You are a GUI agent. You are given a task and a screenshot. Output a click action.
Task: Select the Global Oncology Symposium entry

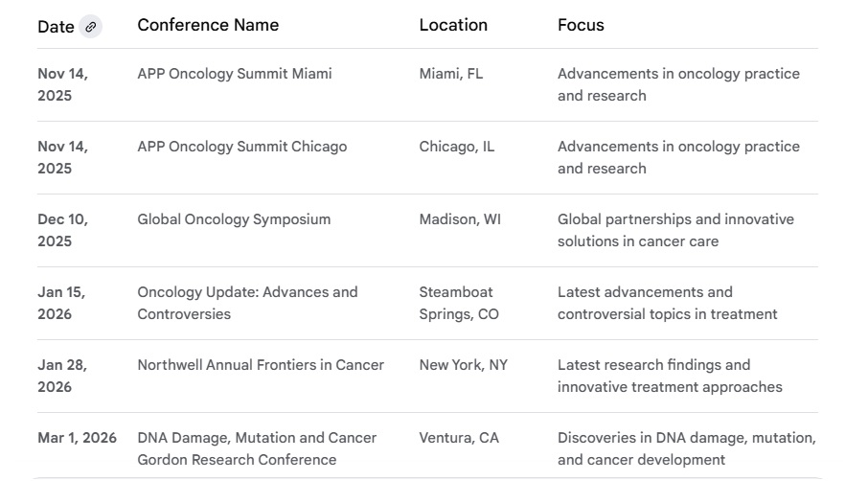click(234, 219)
